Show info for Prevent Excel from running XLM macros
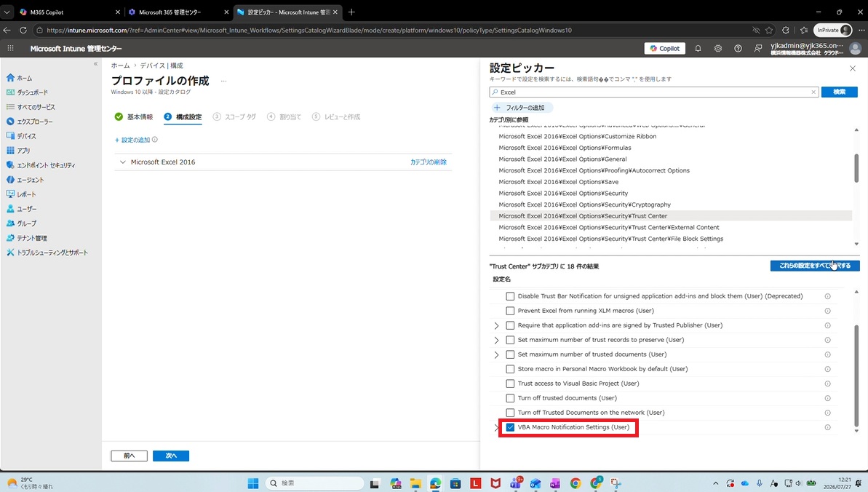The width and height of the screenshot is (868, 492). (827, 311)
